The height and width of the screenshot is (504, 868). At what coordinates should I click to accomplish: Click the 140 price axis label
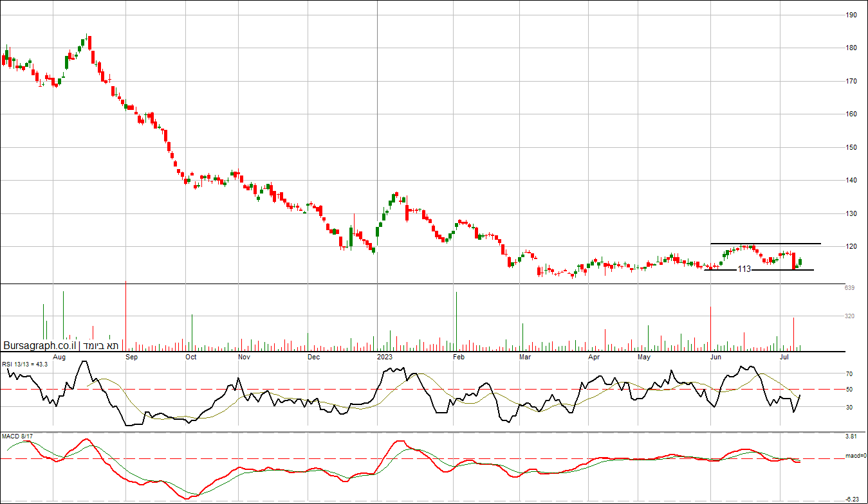coord(851,181)
